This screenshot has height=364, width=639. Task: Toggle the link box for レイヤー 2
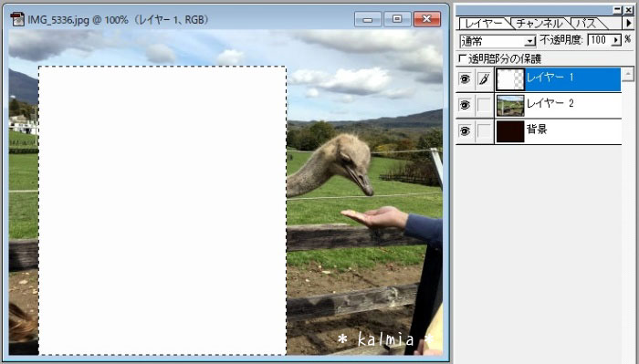click(x=484, y=105)
